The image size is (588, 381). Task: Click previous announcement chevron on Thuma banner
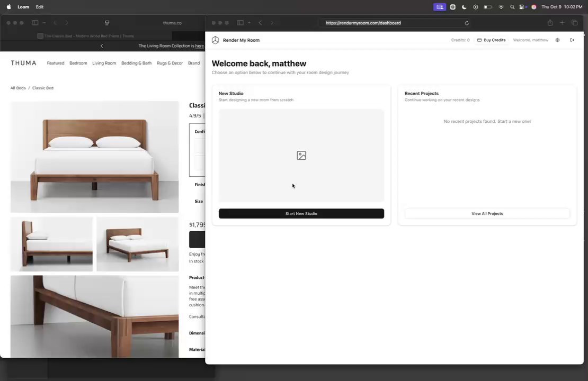click(x=102, y=46)
